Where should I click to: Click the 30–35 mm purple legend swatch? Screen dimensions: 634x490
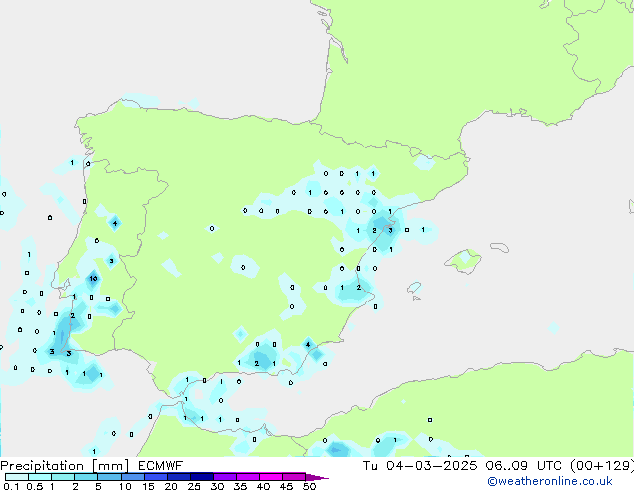coord(224,477)
